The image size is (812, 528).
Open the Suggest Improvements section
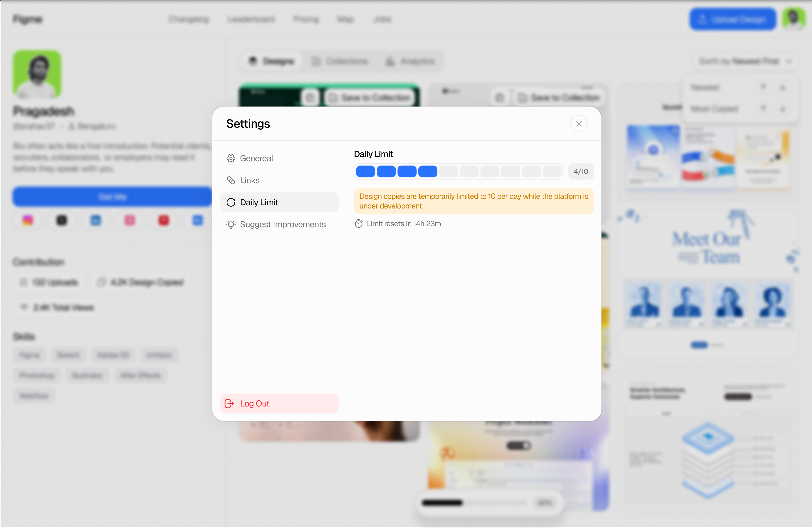[279, 224]
